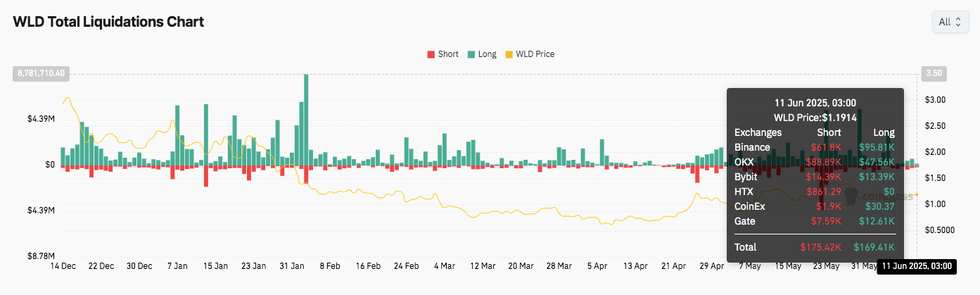Click the 13 Apr date label
Screen dimensions: 980x295
tap(635, 266)
